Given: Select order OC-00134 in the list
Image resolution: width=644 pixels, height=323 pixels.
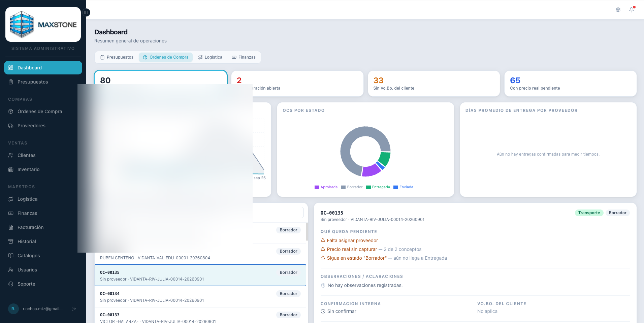Looking at the screenshot, I should click(x=200, y=297).
